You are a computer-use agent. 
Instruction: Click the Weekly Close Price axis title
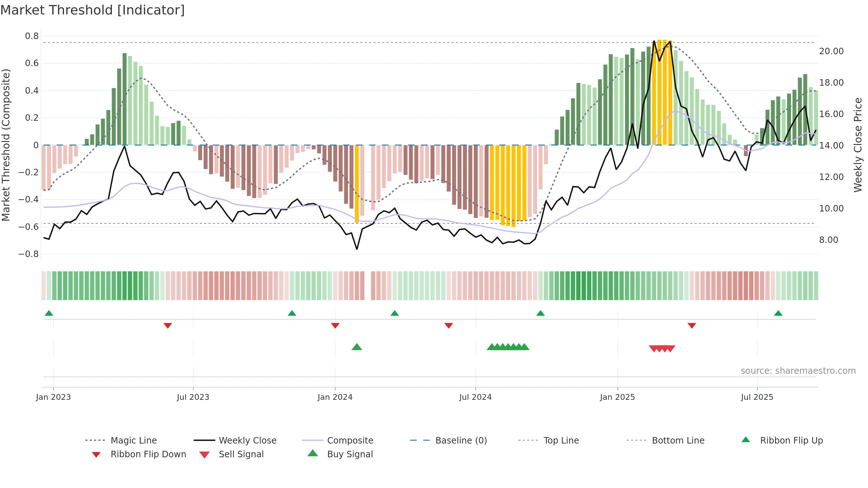[x=858, y=145]
